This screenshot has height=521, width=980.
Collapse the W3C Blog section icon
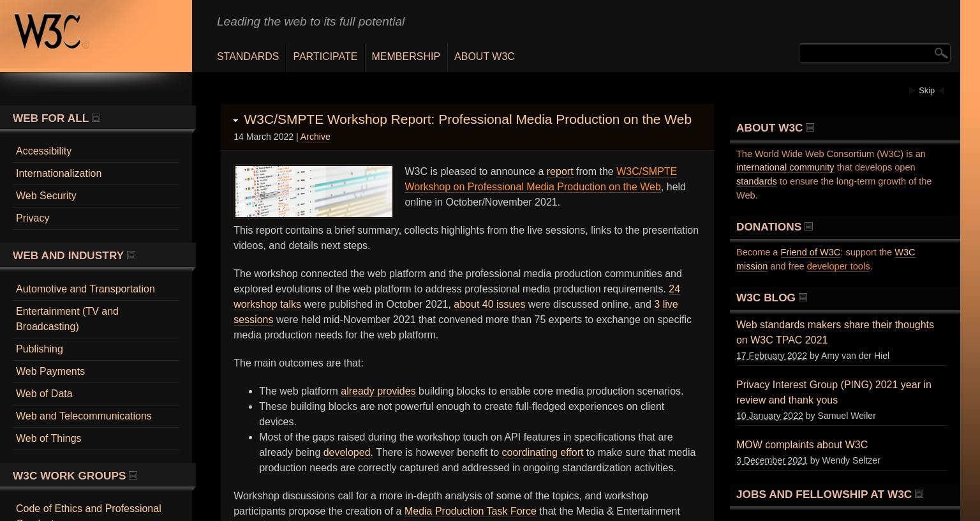803,298
